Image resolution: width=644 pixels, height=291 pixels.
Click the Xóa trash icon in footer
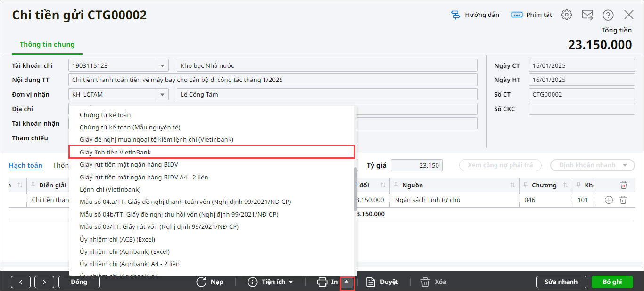(425, 282)
